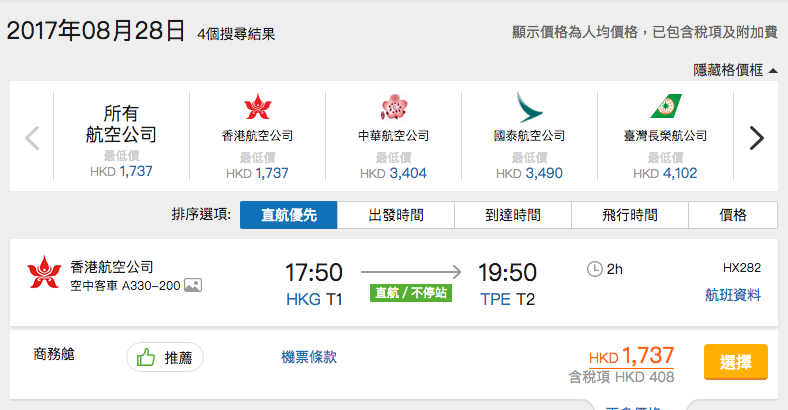Open the aircraft photo icon beside A330-200
788x410 pixels.
pos(193,285)
